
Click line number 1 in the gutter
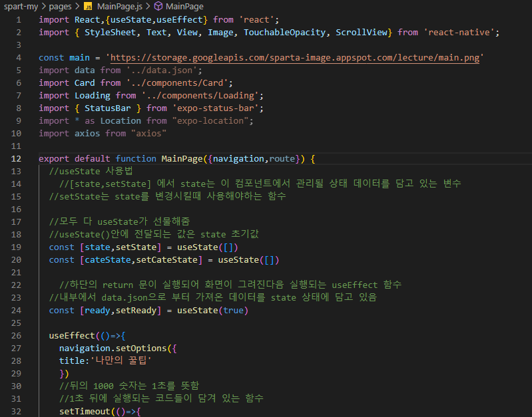[x=19, y=20]
